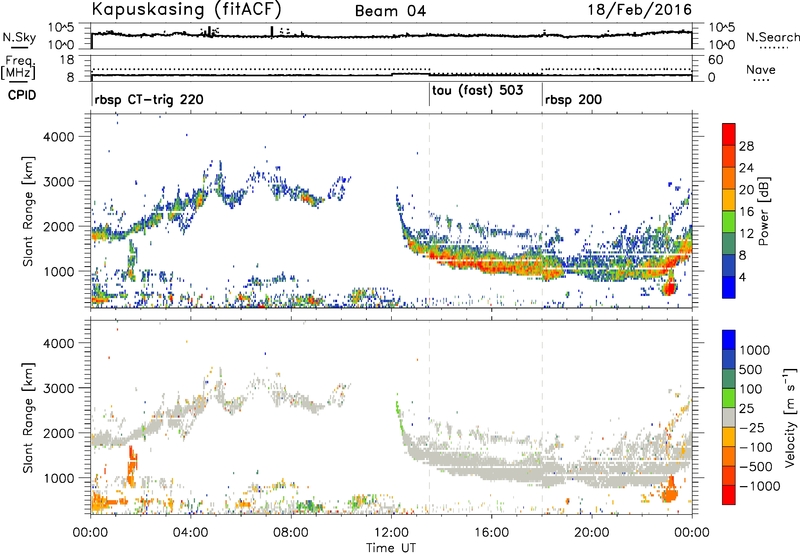Click the 12:00 time axis label
This screenshot has width=800, height=554.
[x=391, y=533]
